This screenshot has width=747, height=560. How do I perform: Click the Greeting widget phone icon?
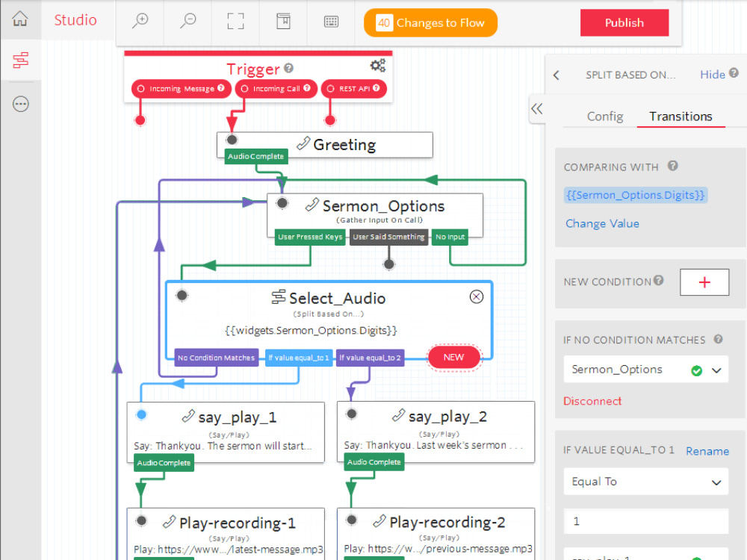[x=303, y=143]
